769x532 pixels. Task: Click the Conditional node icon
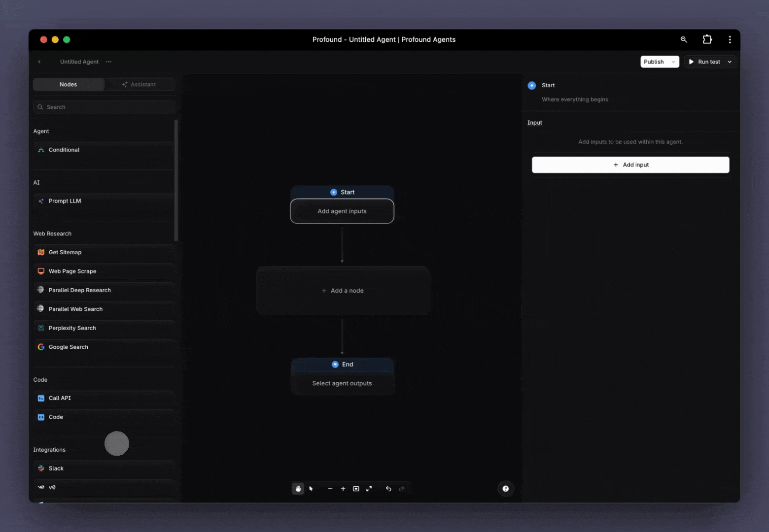(41, 150)
